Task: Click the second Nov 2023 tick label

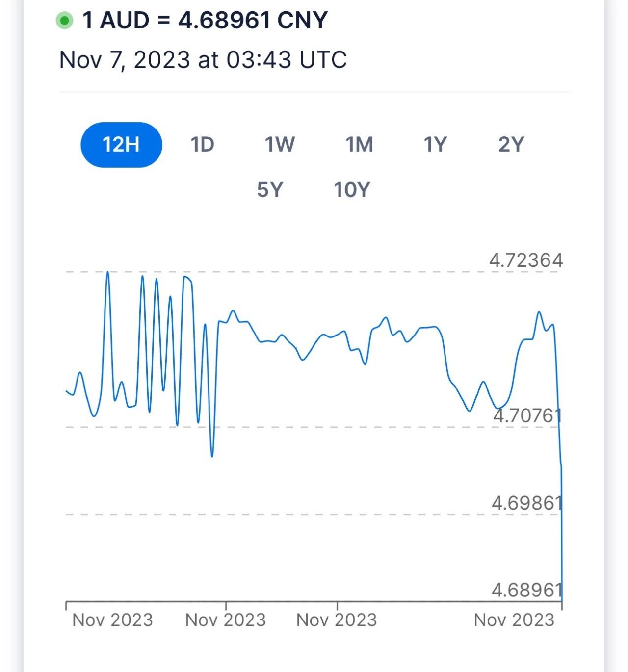Action: pyautogui.click(x=225, y=620)
